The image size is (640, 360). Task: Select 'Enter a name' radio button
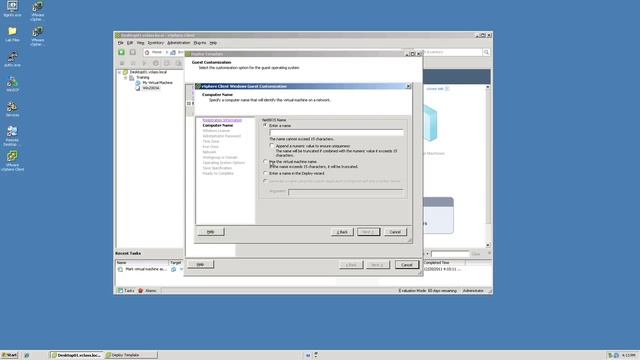[265, 126]
